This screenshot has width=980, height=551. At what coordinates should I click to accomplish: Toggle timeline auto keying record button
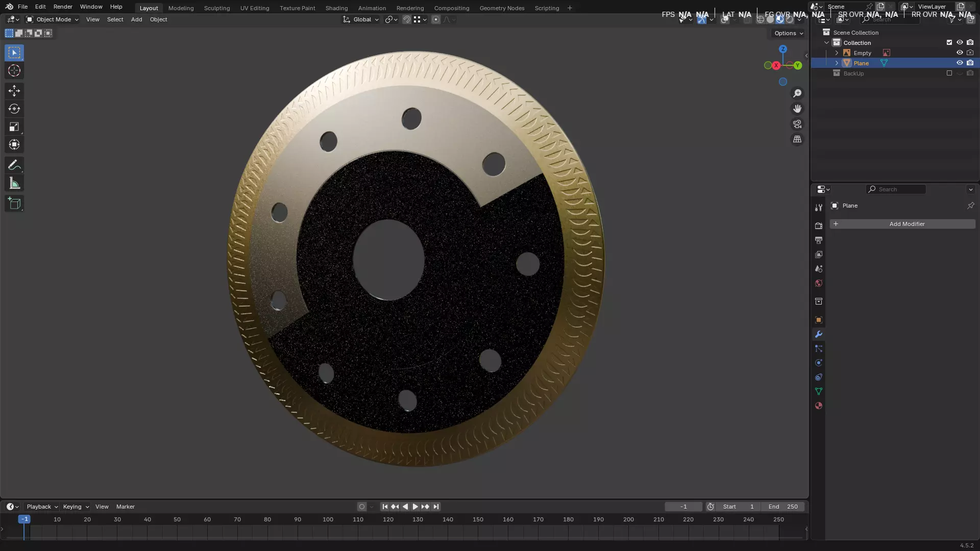point(362,507)
